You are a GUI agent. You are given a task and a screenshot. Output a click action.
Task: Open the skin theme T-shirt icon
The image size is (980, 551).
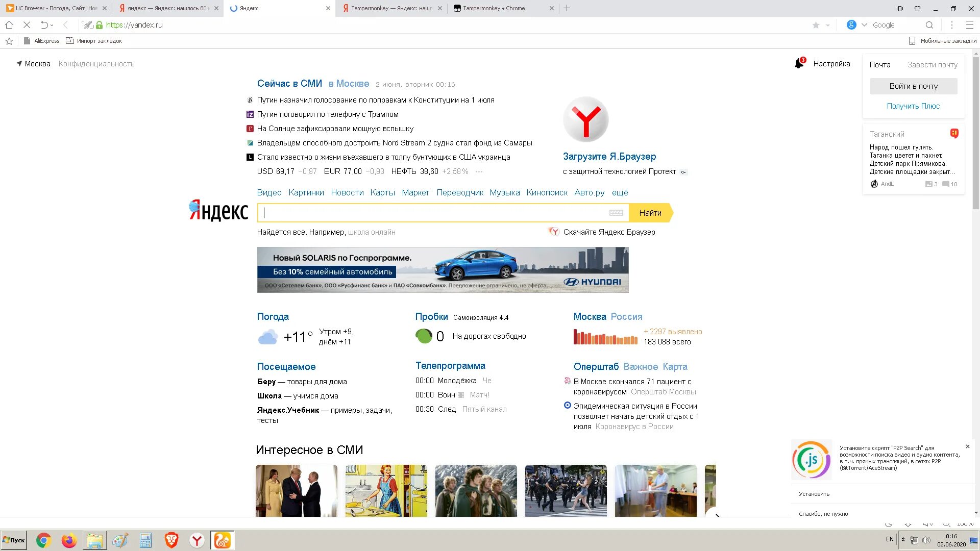(x=917, y=8)
